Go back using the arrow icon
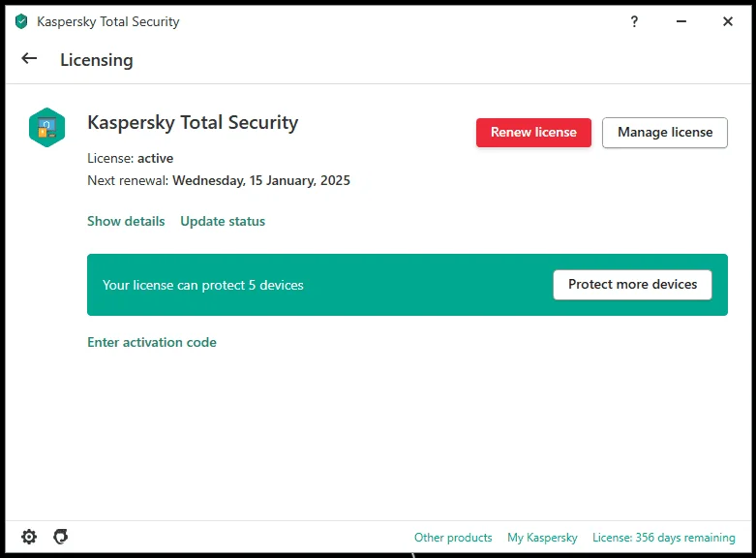Image resolution: width=756 pixels, height=558 pixels. coord(29,58)
